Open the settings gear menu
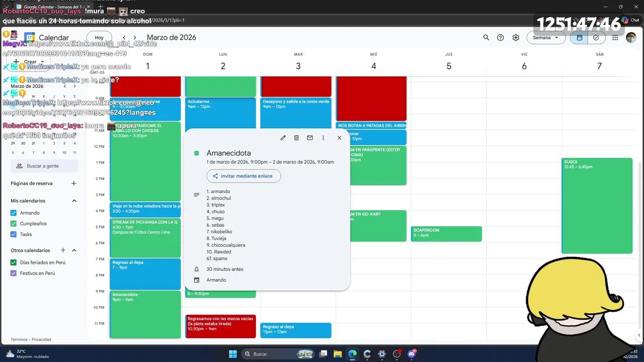Viewport: 644px width, 362px height. 516,38
